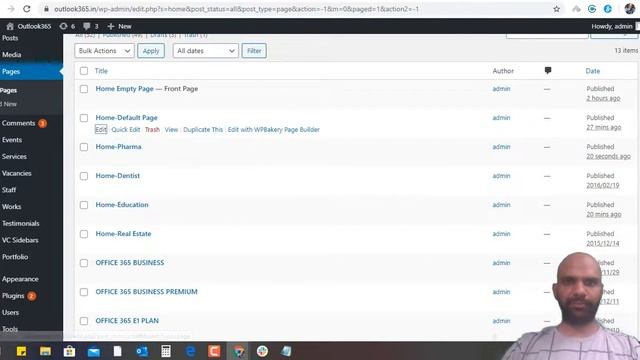Image resolution: width=640 pixels, height=360 pixels.
Task: Launch Calculator from the taskbar
Action: (166, 351)
